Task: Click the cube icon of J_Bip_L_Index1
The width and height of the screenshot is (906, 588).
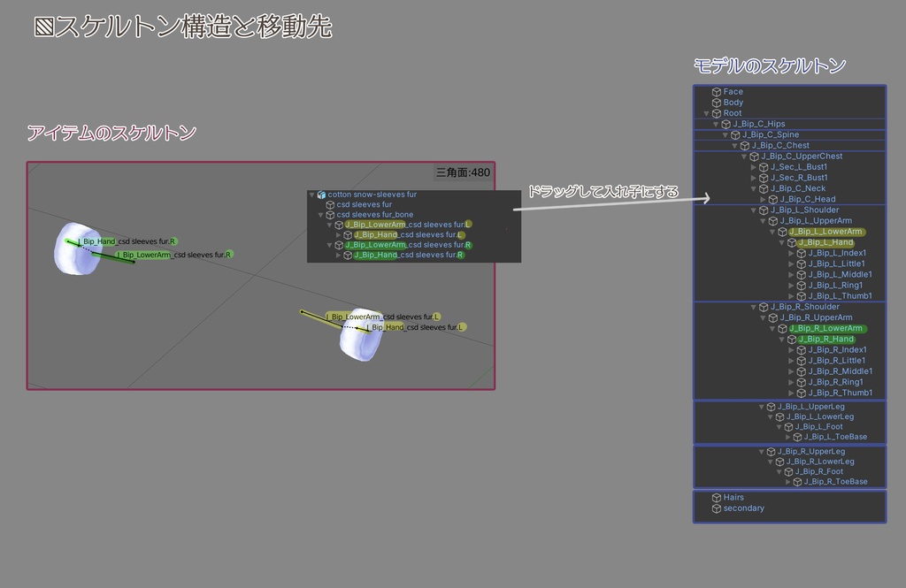Action: pyautogui.click(x=802, y=254)
